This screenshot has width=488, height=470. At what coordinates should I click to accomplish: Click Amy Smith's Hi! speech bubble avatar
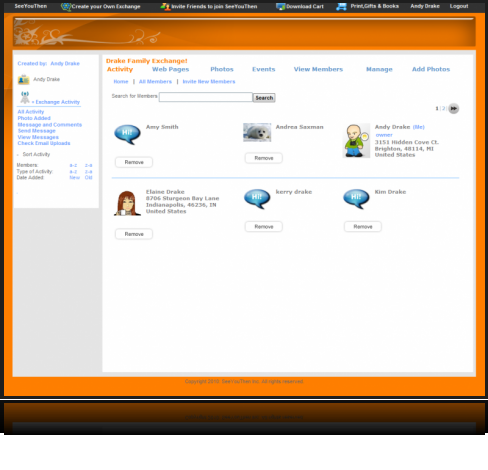tap(127, 134)
